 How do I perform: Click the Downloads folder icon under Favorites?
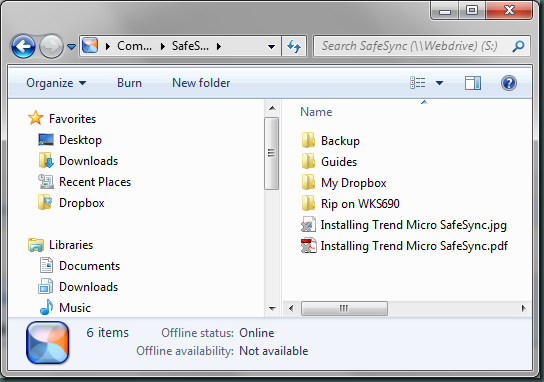[x=46, y=160]
